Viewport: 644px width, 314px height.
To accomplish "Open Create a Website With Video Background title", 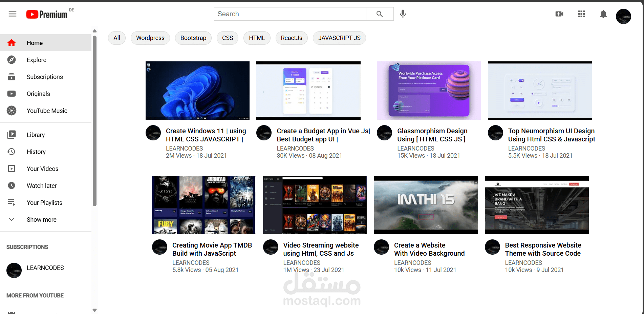I will tap(429, 249).
